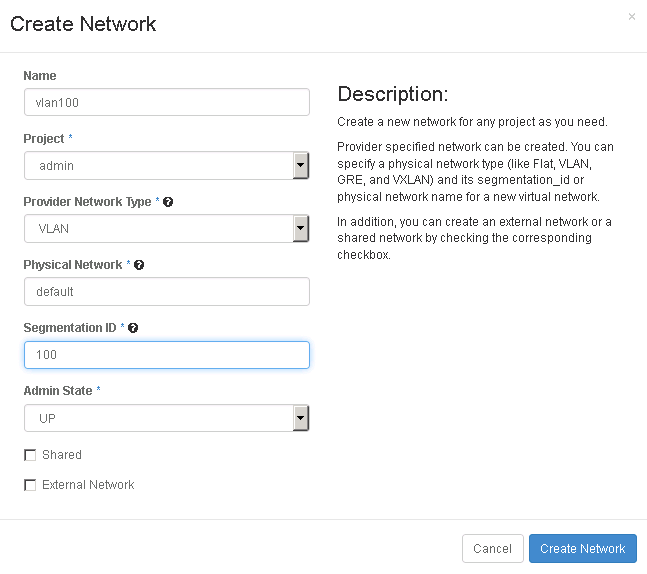
Task: Click the Physical Network help icon
Action: pyautogui.click(x=139, y=265)
